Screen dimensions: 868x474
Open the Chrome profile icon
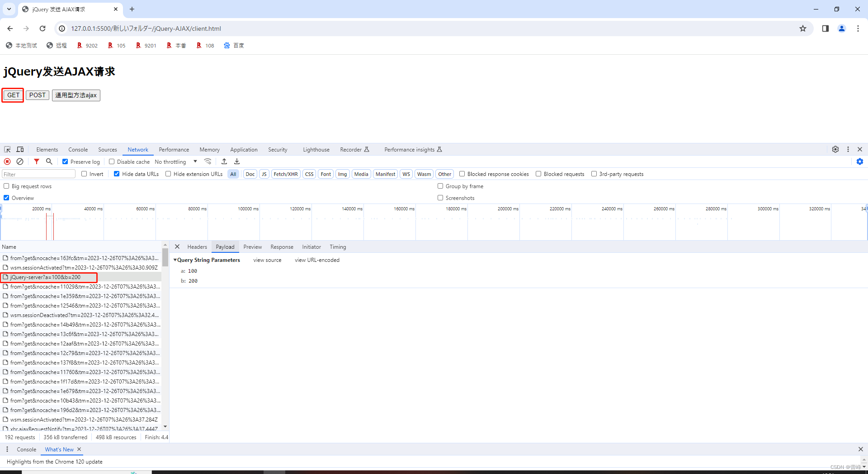pos(842,28)
